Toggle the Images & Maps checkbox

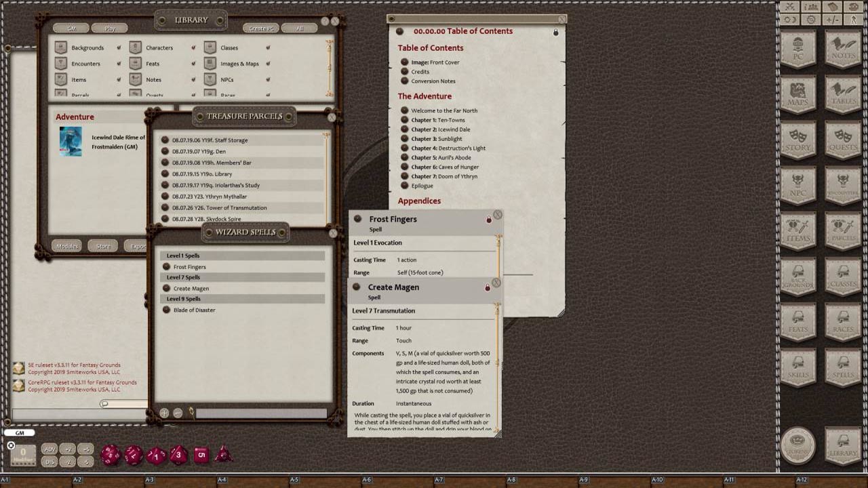(x=269, y=63)
